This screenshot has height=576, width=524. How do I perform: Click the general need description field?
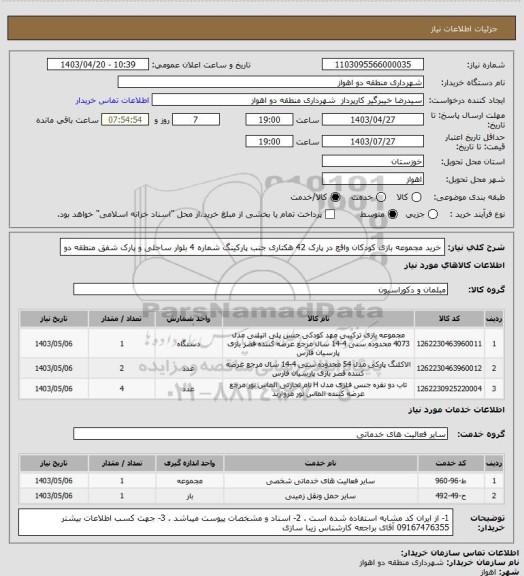pyautogui.click(x=252, y=247)
